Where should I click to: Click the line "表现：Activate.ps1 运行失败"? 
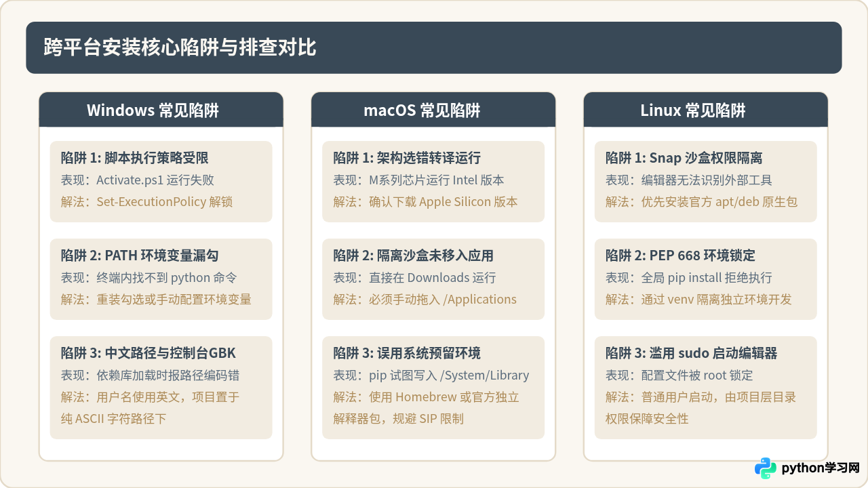click(x=138, y=180)
